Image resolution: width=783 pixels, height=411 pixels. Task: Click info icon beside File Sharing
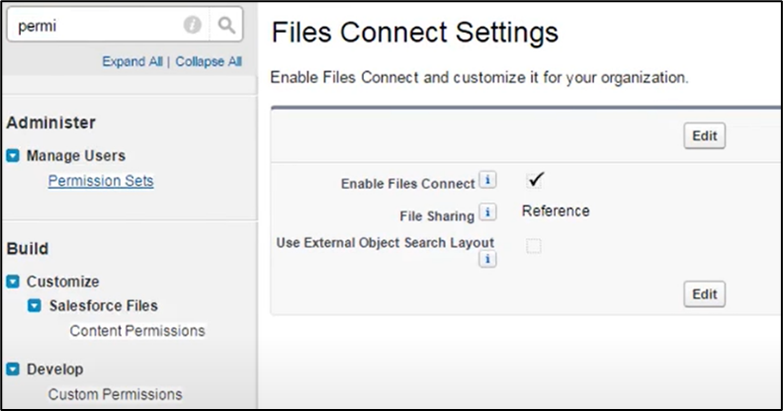(487, 212)
